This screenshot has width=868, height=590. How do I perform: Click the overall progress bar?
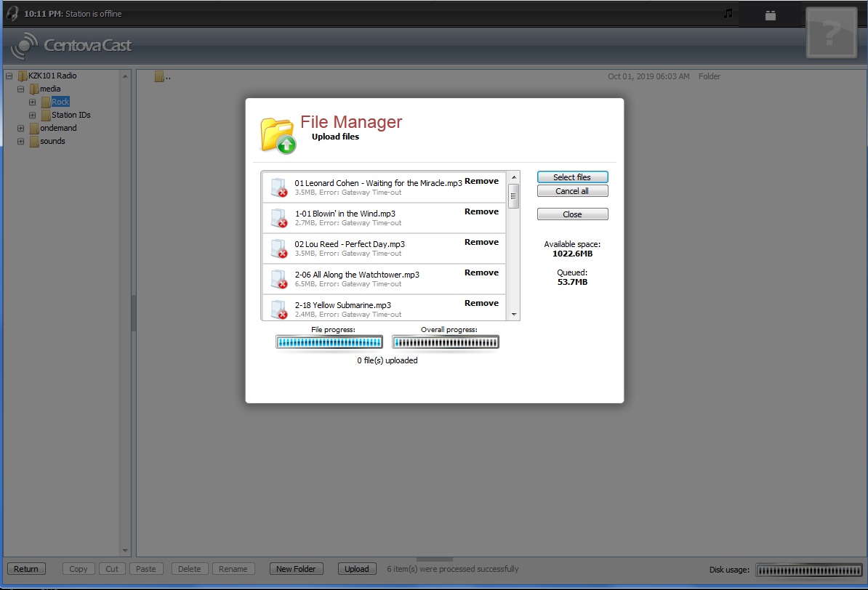446,342
